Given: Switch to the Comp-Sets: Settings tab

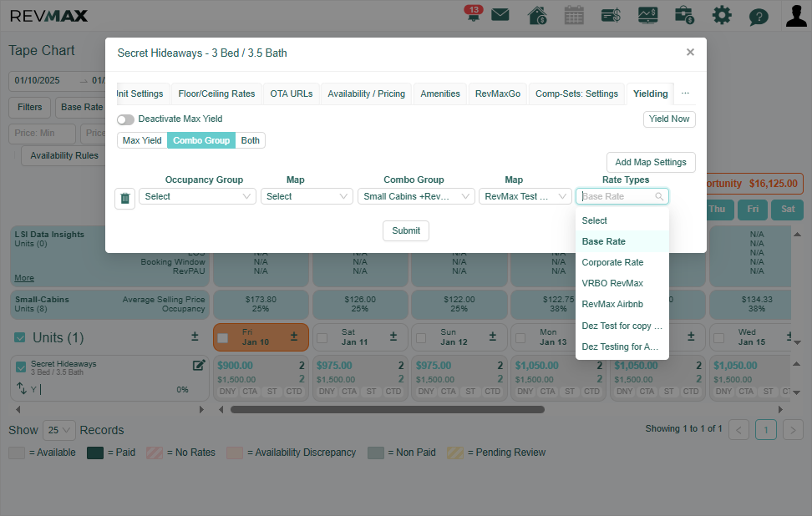Looking at the screenshot, I should point(576,94).
